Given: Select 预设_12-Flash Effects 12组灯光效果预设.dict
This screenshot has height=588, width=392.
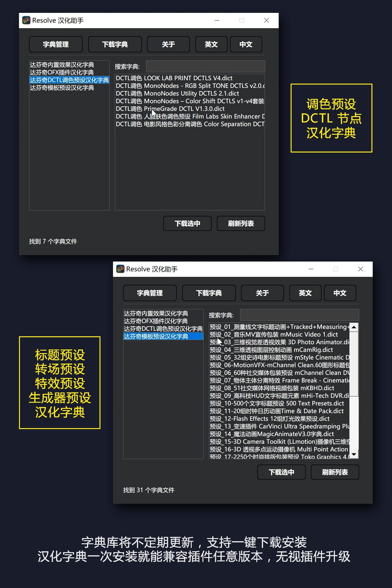Looking at the screenshot, I should tap(279, 419).
